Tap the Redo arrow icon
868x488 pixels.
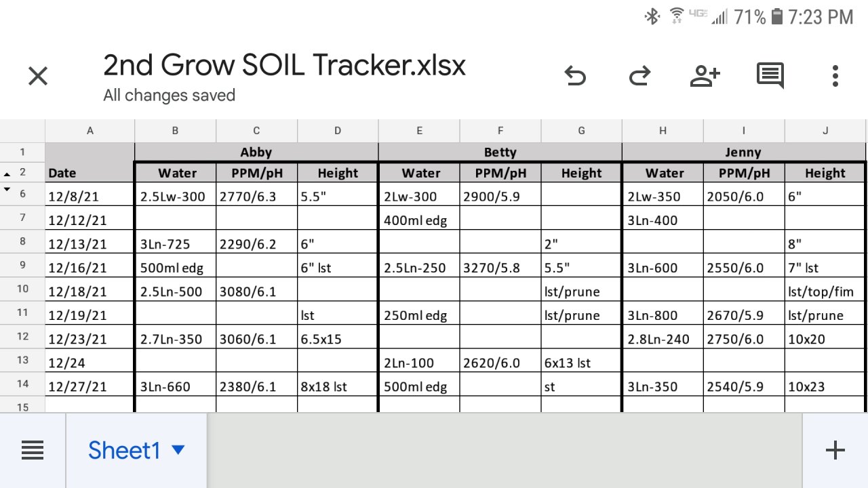coord(639,76)
